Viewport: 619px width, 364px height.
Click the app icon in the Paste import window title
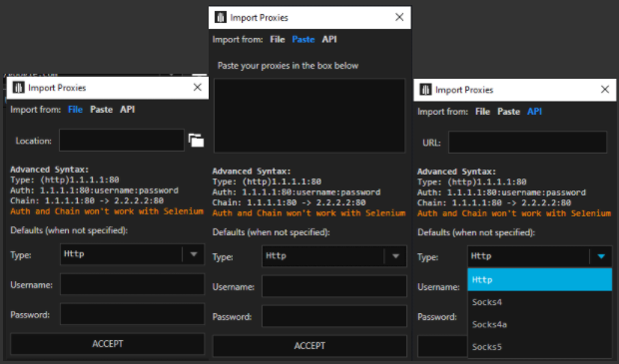[x=221, y=17]
